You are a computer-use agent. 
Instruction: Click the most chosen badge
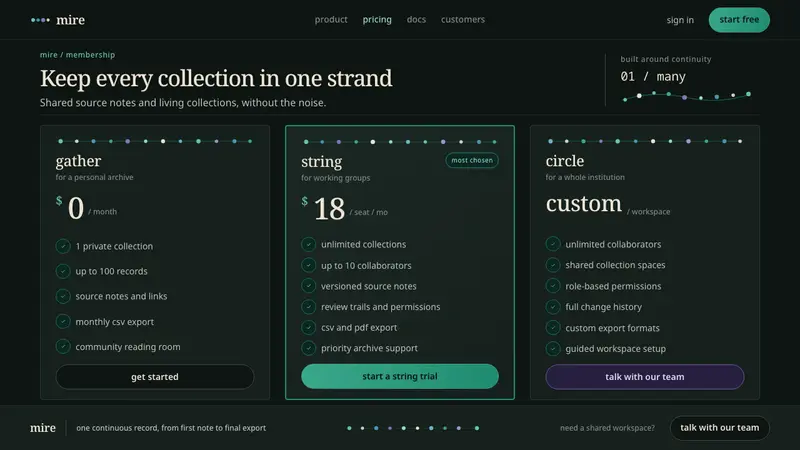[x=472, y=160]
